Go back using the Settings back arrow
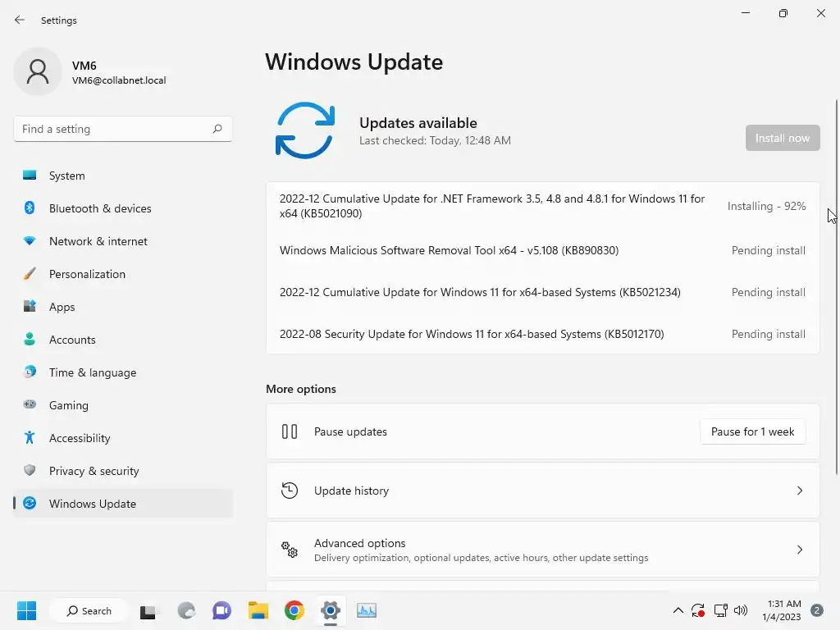This screenshot has width=840, height=630. (20, 20)
